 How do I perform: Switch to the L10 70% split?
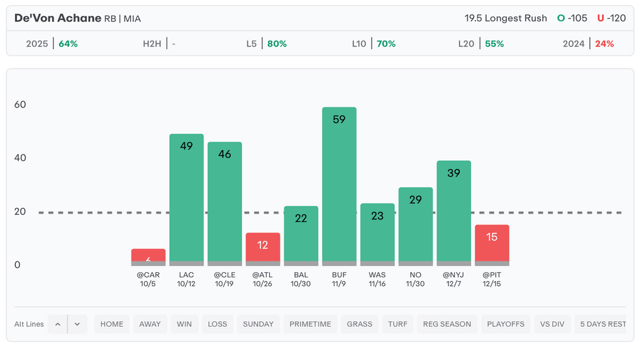[x=374, y=44]
